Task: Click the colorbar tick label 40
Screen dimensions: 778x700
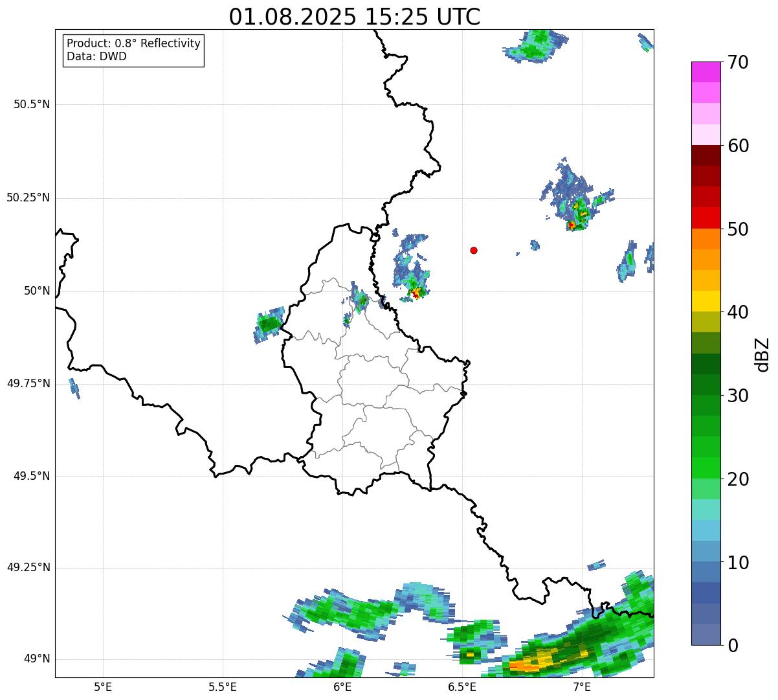Action: point(738,312)
